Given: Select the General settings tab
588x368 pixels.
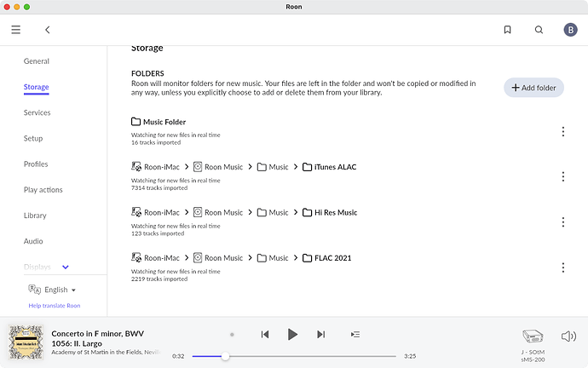Looking at the screenshot, I should 37,61.
